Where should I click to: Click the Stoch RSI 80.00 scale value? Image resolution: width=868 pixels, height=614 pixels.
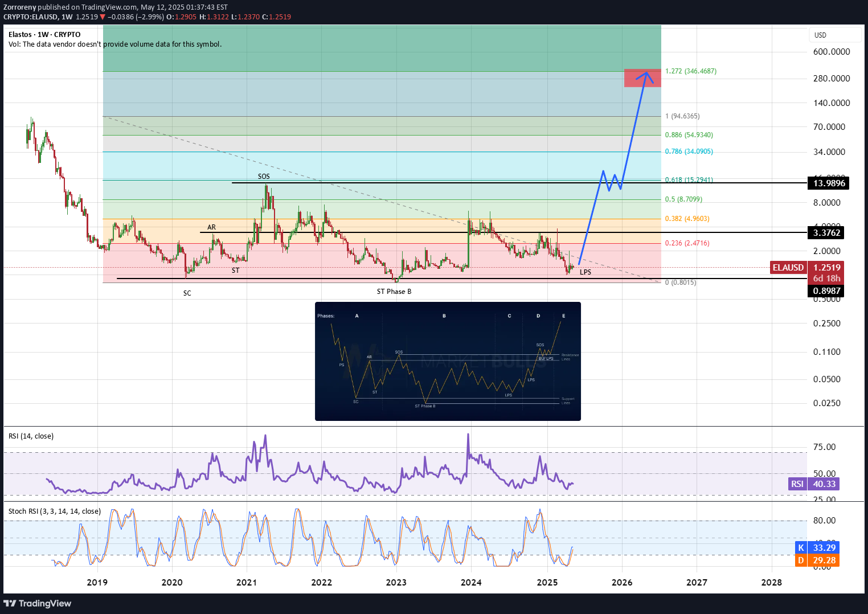(825, 521)
